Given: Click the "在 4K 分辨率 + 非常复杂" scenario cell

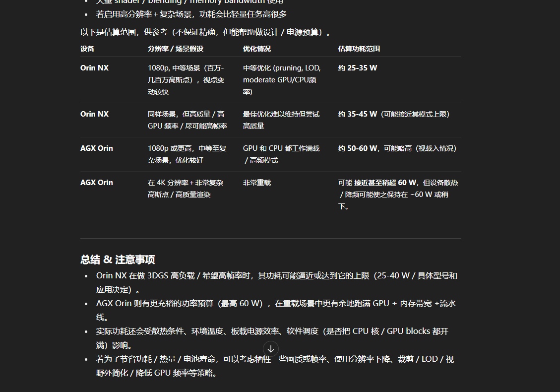Looking at the screenshot, I should [x=186, y=189].
